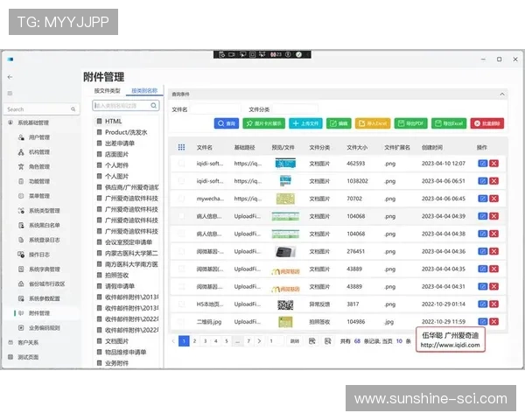Tick checkbox for row dated 2023-04-04 04:38
This screenshot has width=525, height=420.
point(181,234)
